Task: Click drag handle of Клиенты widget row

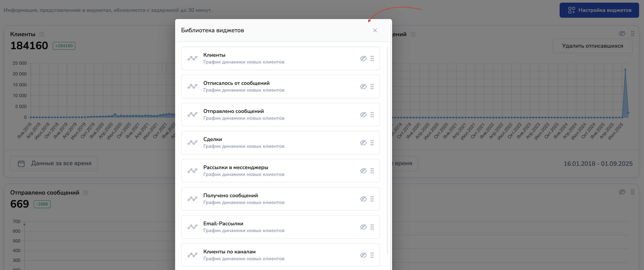Action: [372, 58]
